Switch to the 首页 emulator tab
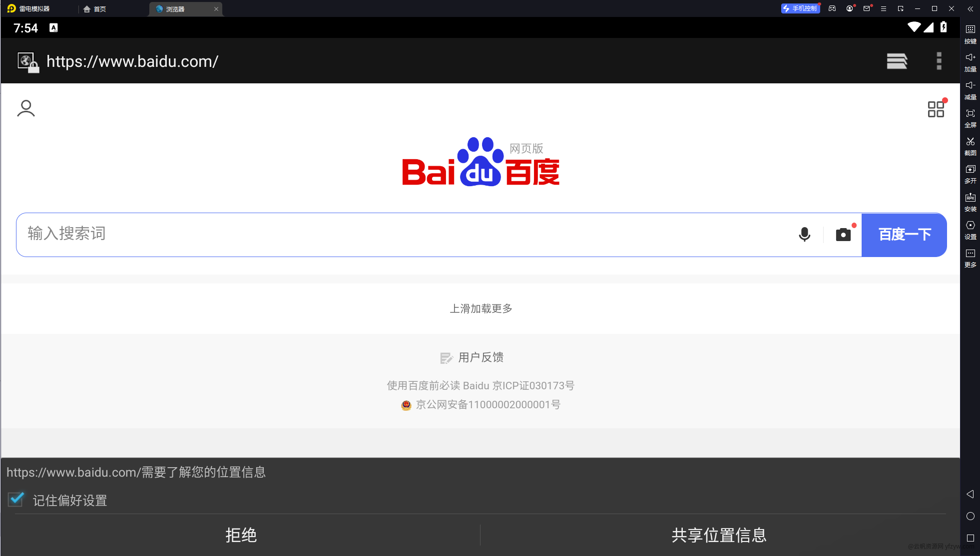 95,9
